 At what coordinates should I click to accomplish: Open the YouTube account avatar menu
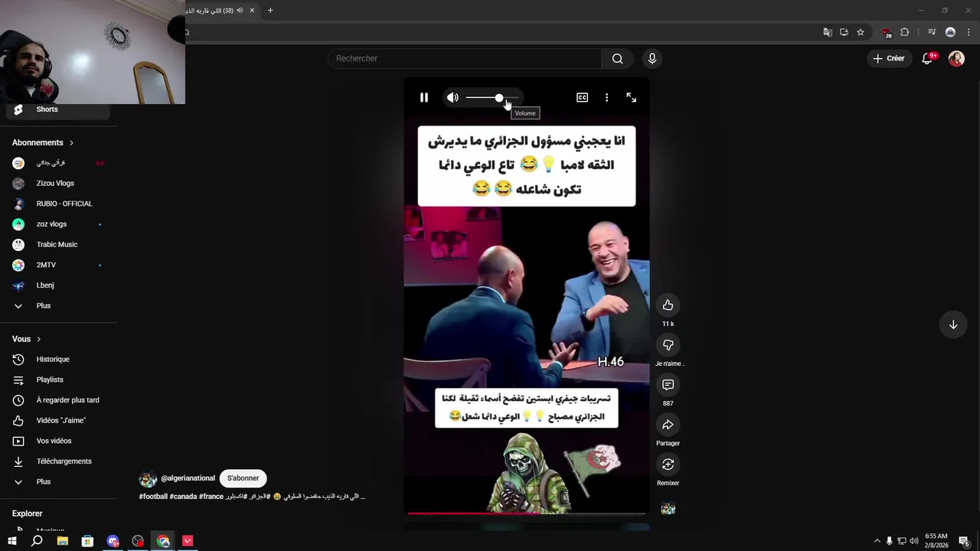pos(956,58)
